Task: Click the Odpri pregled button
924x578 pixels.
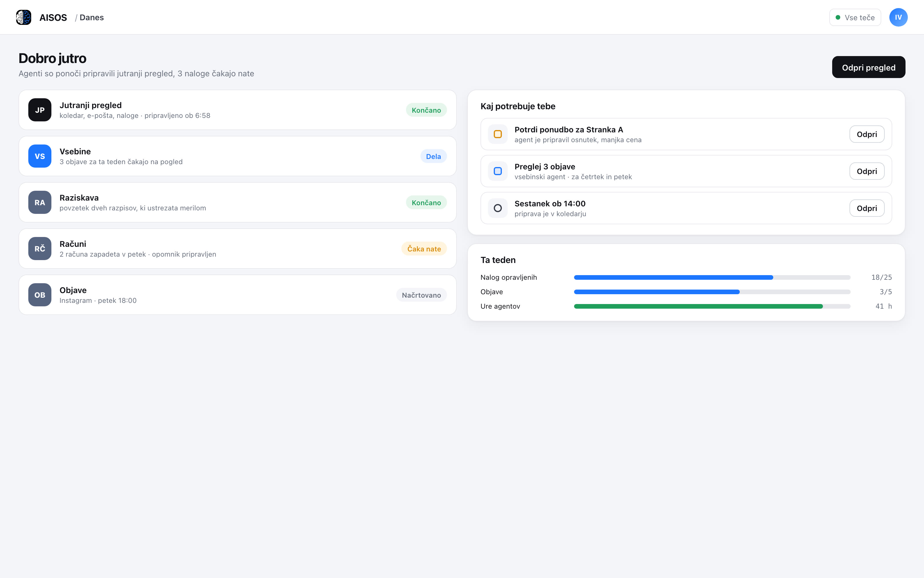Action: coord(868,67)
